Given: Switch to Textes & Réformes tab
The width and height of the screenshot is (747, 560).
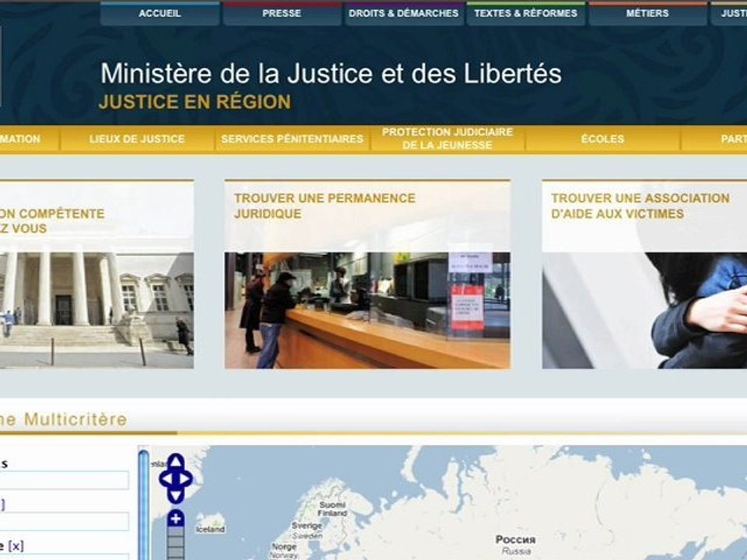Looking at the screenshot, I should point(525,14).
